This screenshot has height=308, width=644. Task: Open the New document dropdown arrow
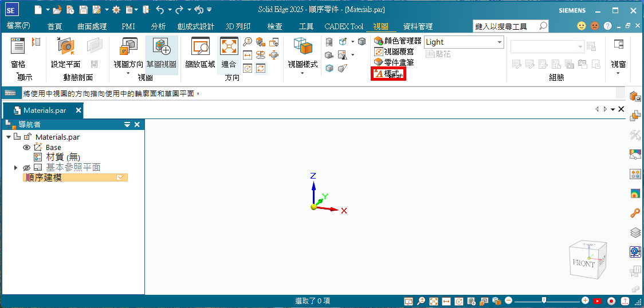click(x=48, y=9)
